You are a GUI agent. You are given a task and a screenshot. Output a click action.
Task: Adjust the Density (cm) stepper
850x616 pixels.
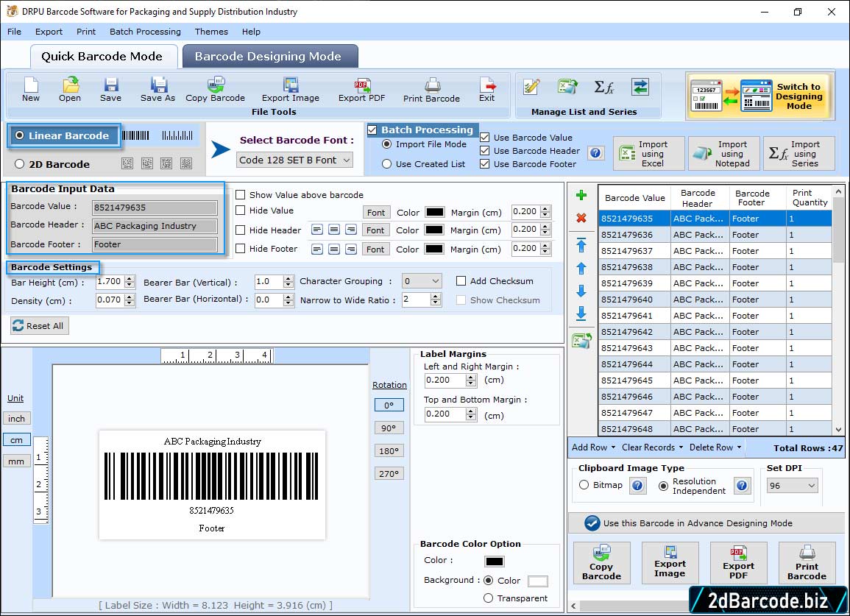pos(129,300)
